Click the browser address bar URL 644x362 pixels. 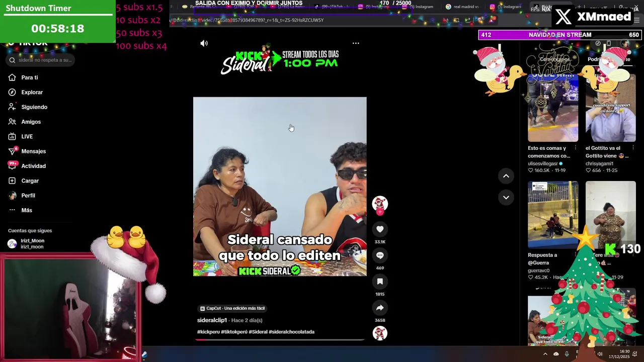(x=248, y=20)
